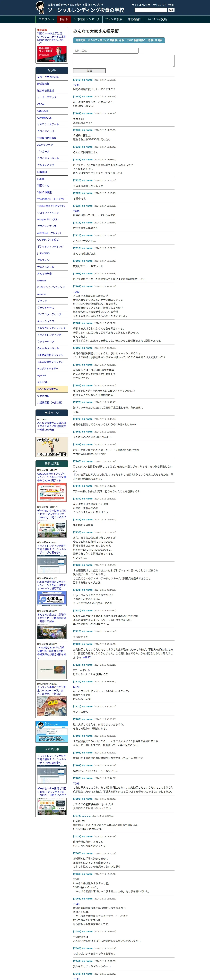This screenshot has width=210, height=980.
Task: Click the 検索 search button
Action: 171,10
